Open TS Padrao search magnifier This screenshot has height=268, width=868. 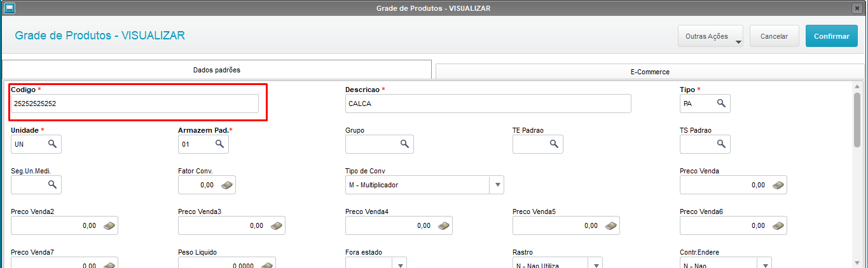coord(721,144)
